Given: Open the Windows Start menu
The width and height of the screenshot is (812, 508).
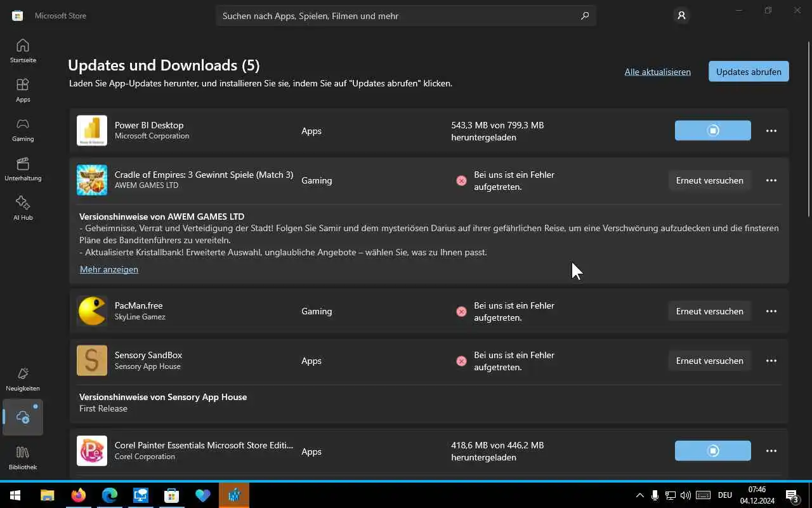Looking at the screenshot, I should click(x=15, y=495).
